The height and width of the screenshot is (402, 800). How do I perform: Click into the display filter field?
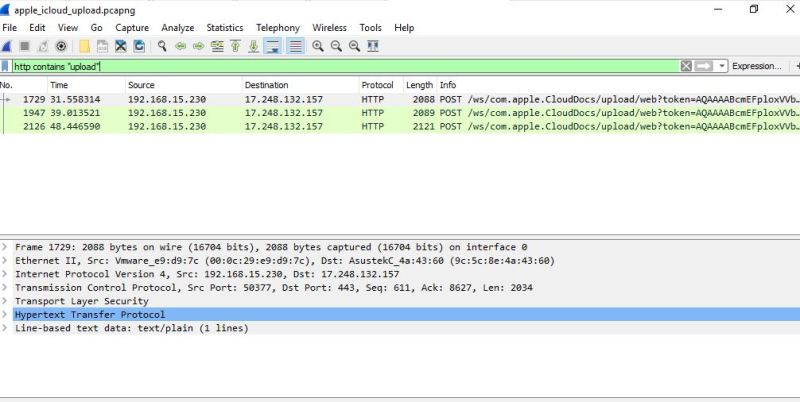346,66
